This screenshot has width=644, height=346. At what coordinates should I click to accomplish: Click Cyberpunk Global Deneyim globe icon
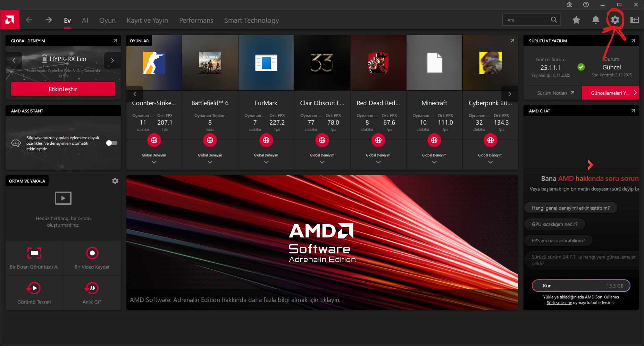click(491, 140)
